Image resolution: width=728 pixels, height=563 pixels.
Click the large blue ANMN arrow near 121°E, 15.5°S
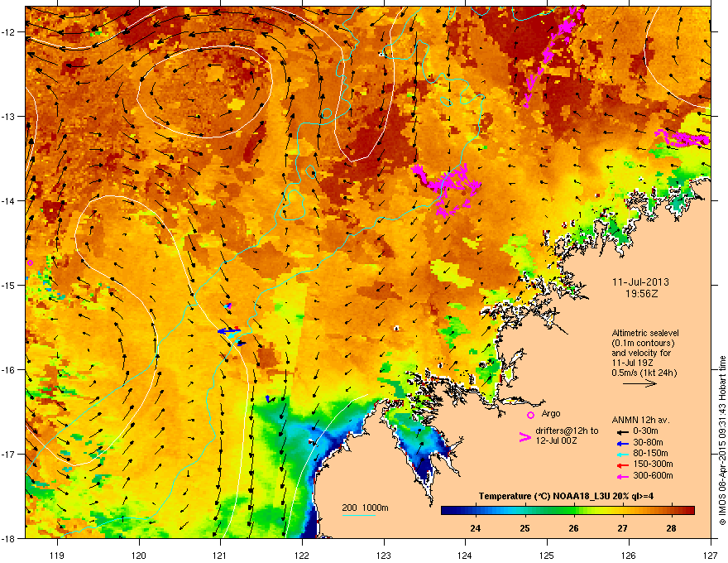(x=228, y=331)
